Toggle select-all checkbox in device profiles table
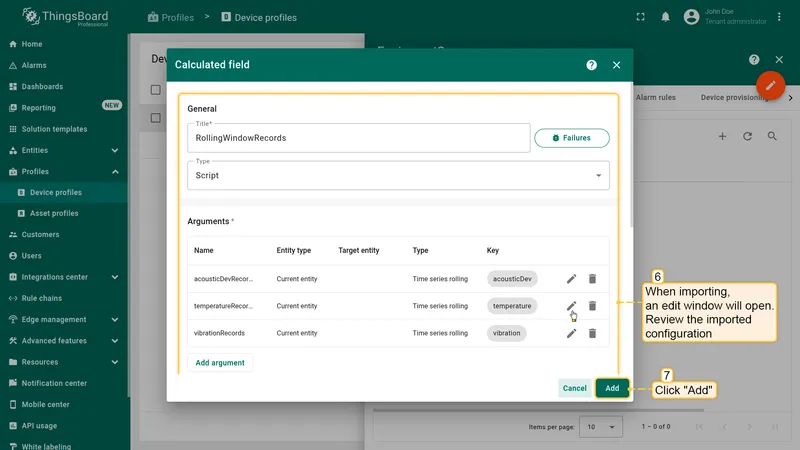The height and width of the screenshot is (450, 800). (x=156, y=90)
